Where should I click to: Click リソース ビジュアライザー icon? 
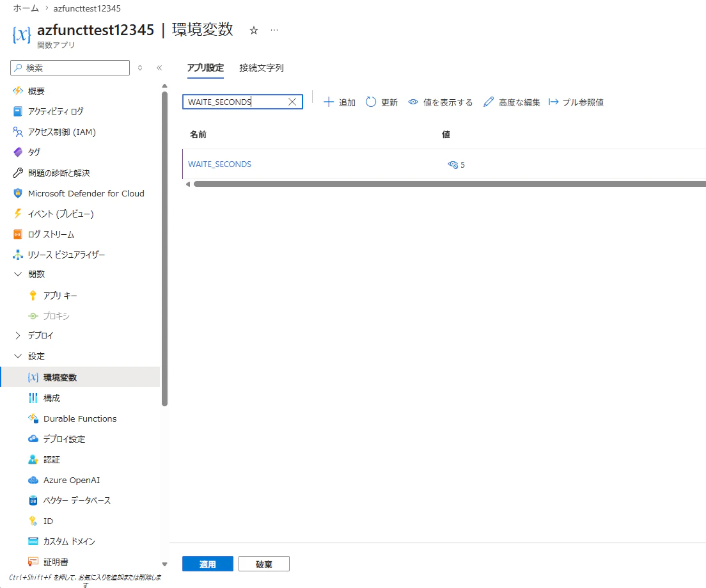click(17, 255)
